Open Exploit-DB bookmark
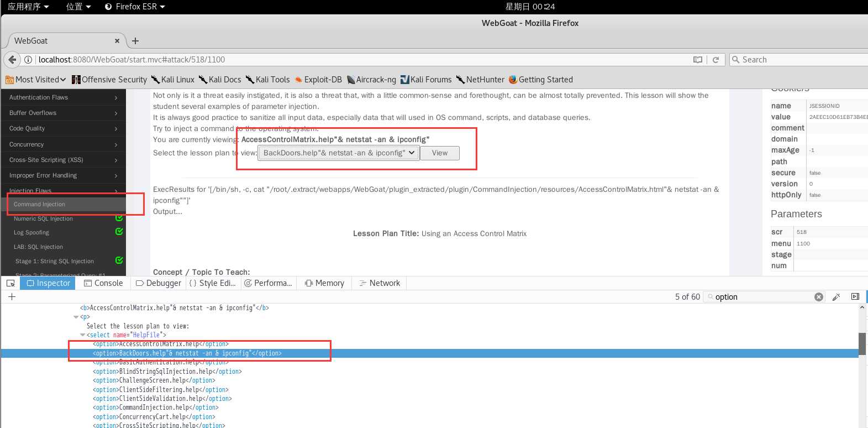This screenshot has width=868, height=428. (x=318, y=80)
